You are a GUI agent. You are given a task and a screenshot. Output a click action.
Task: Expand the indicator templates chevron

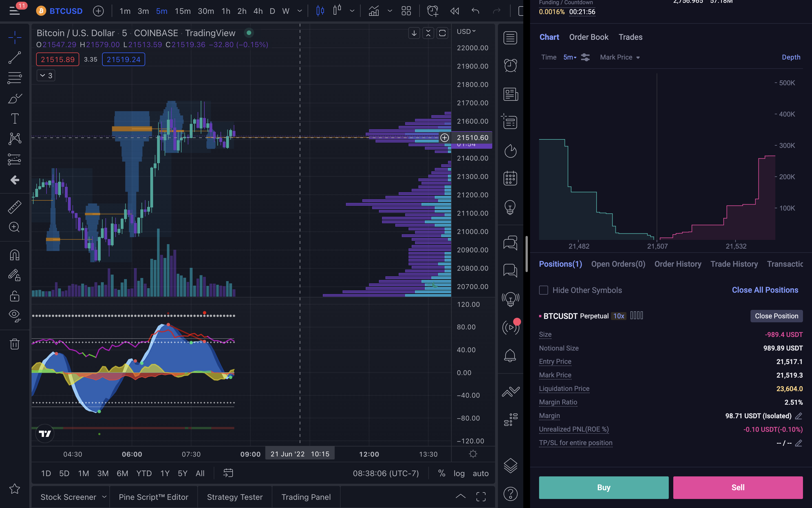[x=390, y=11]
